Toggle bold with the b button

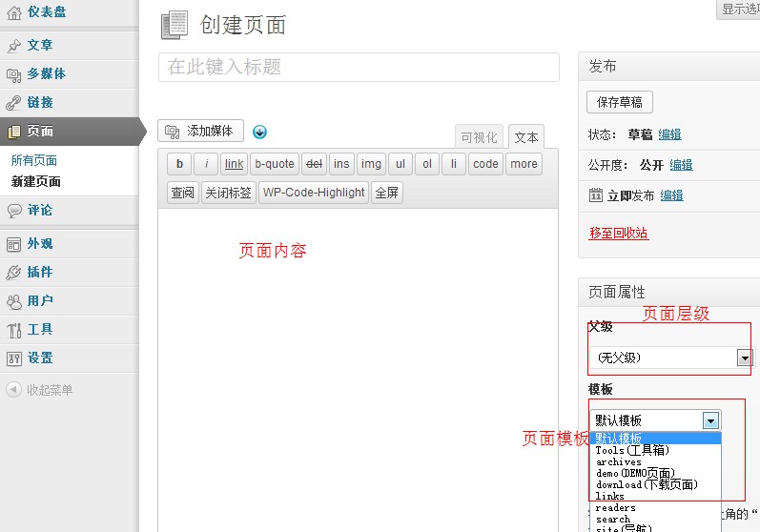pyautogui.click(x=179, y=164)
